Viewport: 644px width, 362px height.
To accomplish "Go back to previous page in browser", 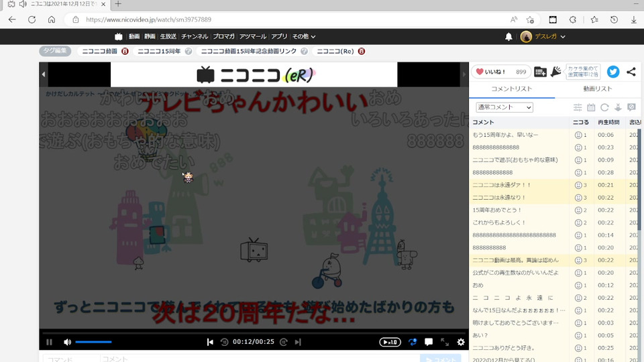I will click(x=12, y=19).
